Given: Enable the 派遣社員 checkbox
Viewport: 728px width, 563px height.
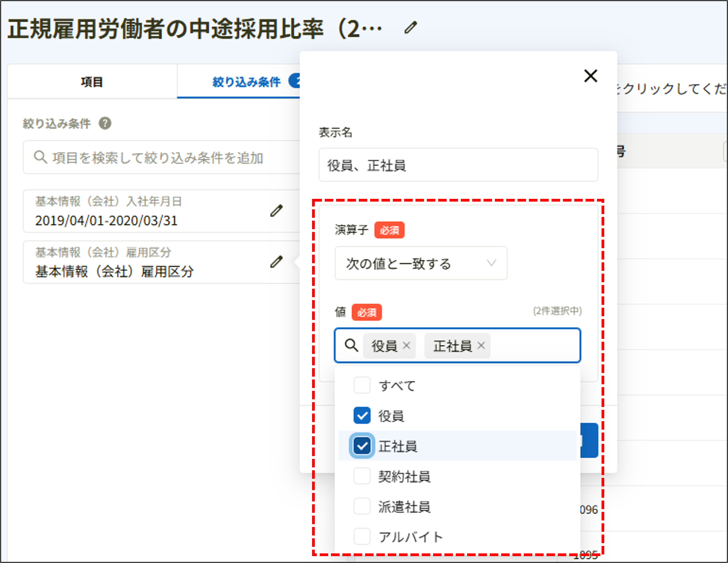Looking at the screenshot, I should coord(362,507).
